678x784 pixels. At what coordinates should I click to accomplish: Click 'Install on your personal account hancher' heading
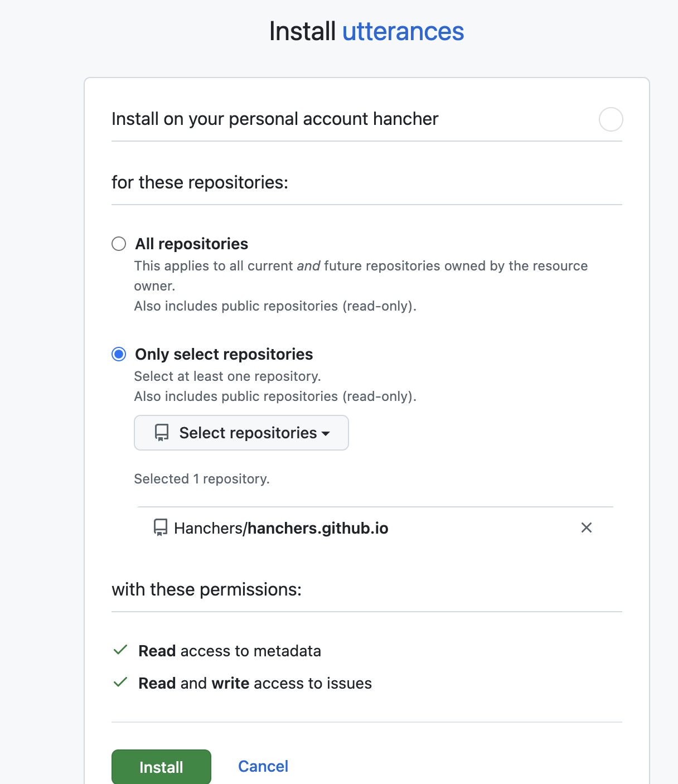(x=275, y=119)
